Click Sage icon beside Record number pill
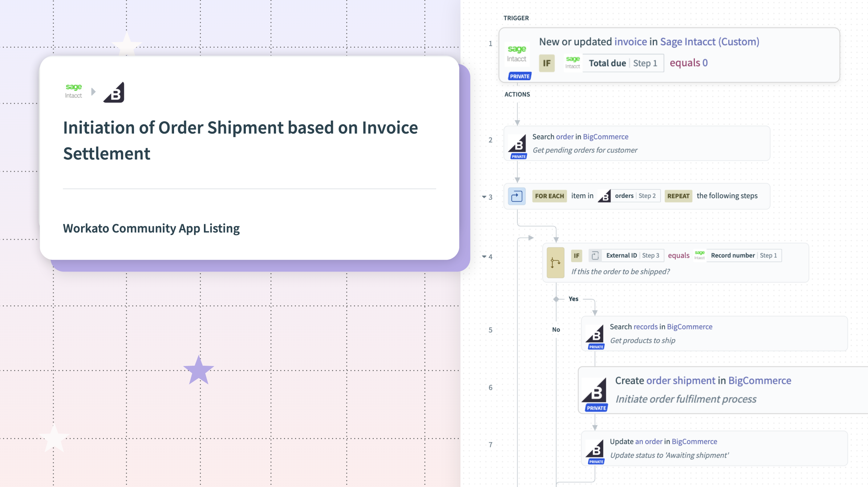 [x=700, y=255]
